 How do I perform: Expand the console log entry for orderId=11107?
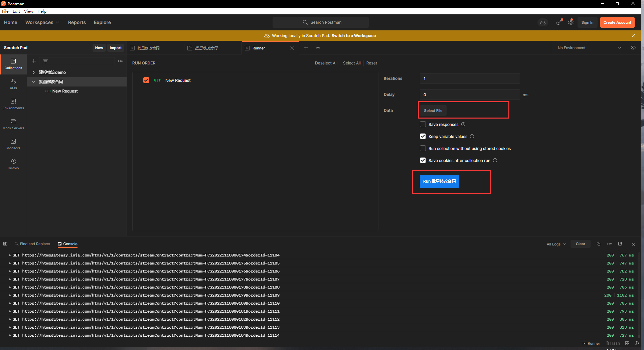pyautogui.click(x=10, y=279)
